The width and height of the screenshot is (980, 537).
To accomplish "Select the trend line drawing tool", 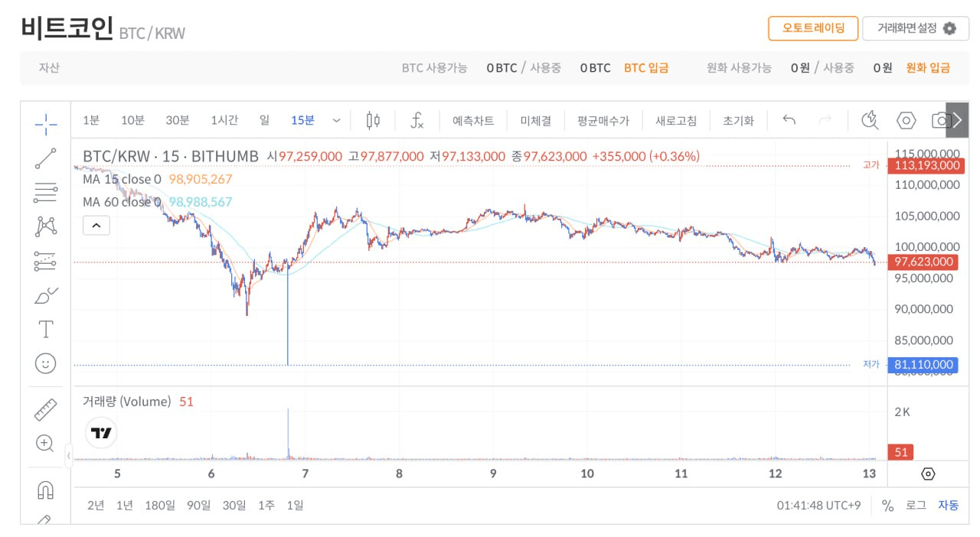I will 46,158.
